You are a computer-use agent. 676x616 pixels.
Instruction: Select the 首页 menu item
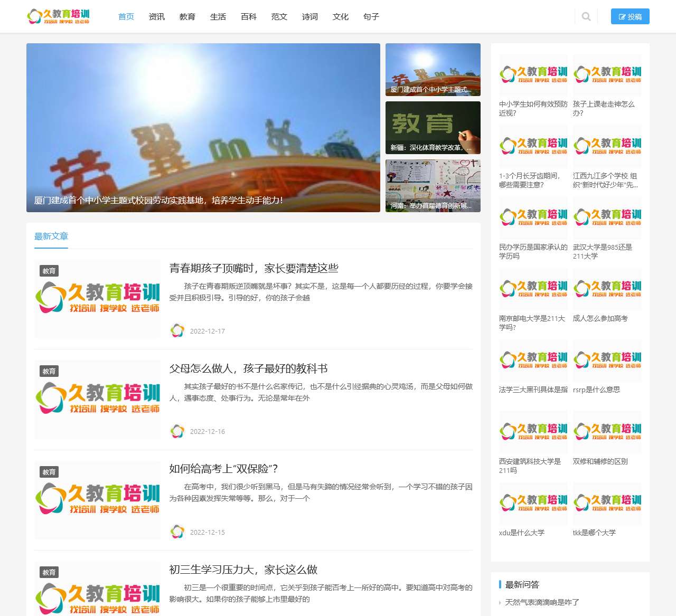[126, 16]
